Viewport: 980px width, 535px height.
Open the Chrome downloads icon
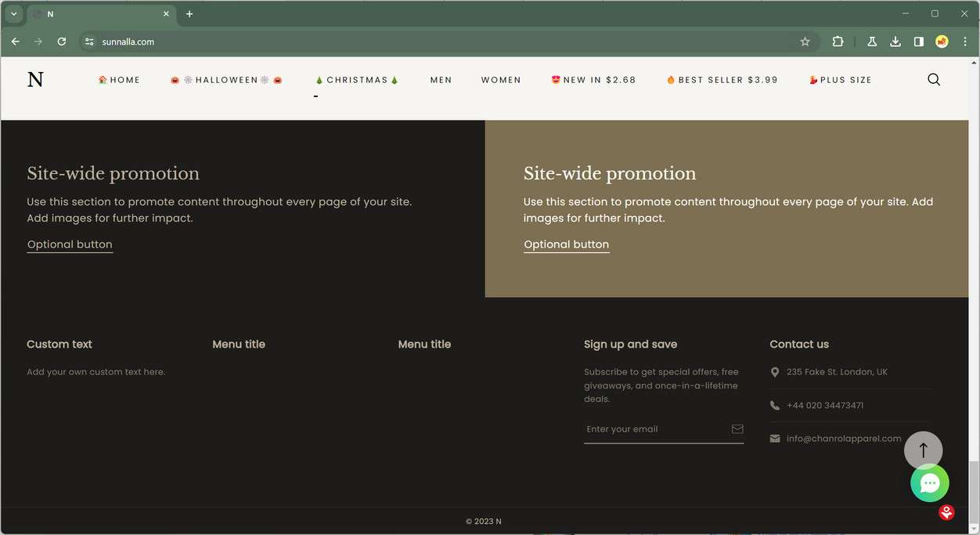895,42
